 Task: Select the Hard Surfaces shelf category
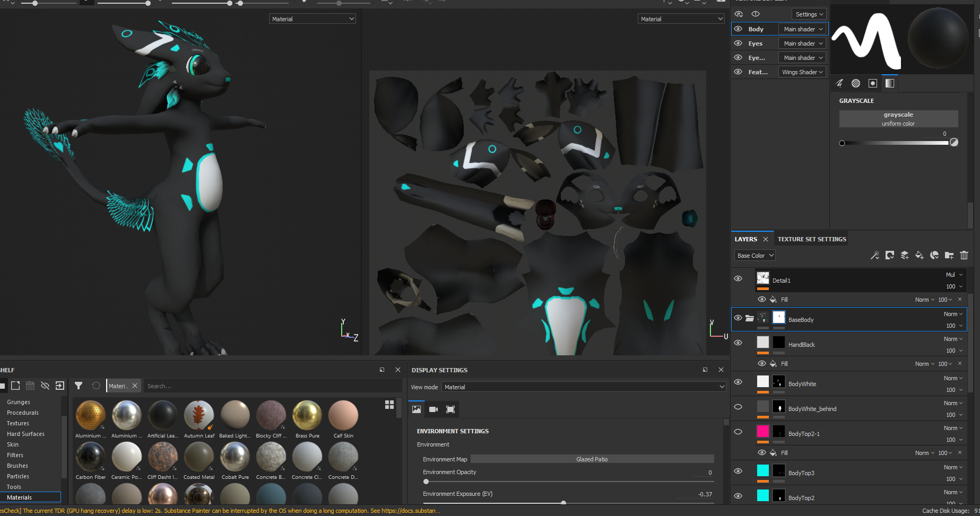click(x=25, y=434)
